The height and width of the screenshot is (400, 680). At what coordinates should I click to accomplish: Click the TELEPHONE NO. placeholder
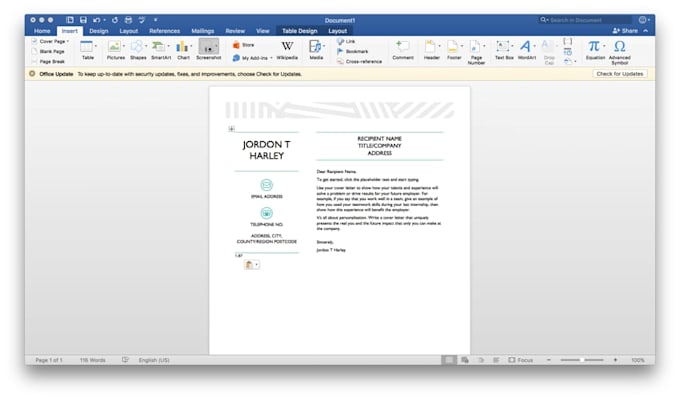pos(266,224)
